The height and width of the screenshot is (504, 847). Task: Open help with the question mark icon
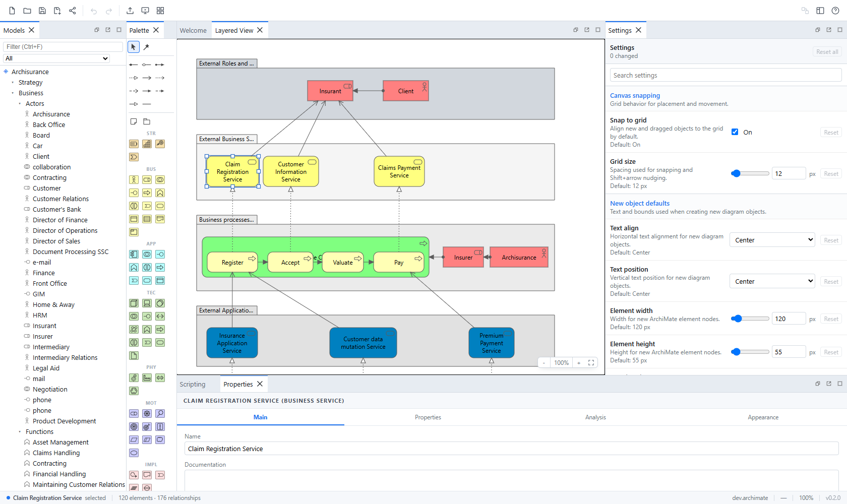click(835, 11)
